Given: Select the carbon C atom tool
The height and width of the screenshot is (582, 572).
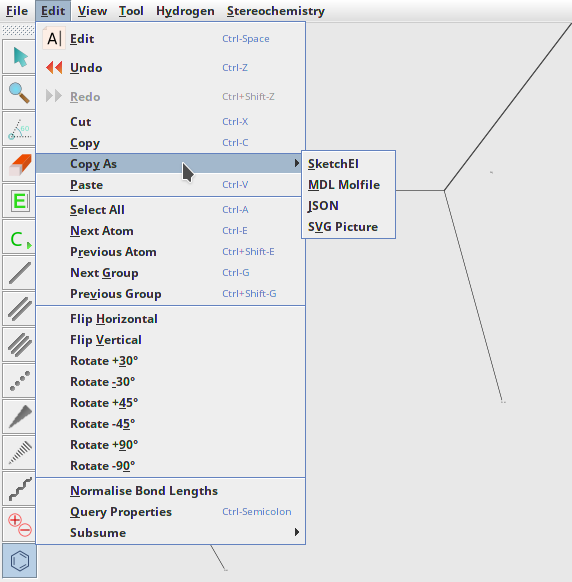Looking at the screenshot, I should [x=19, y=237].
